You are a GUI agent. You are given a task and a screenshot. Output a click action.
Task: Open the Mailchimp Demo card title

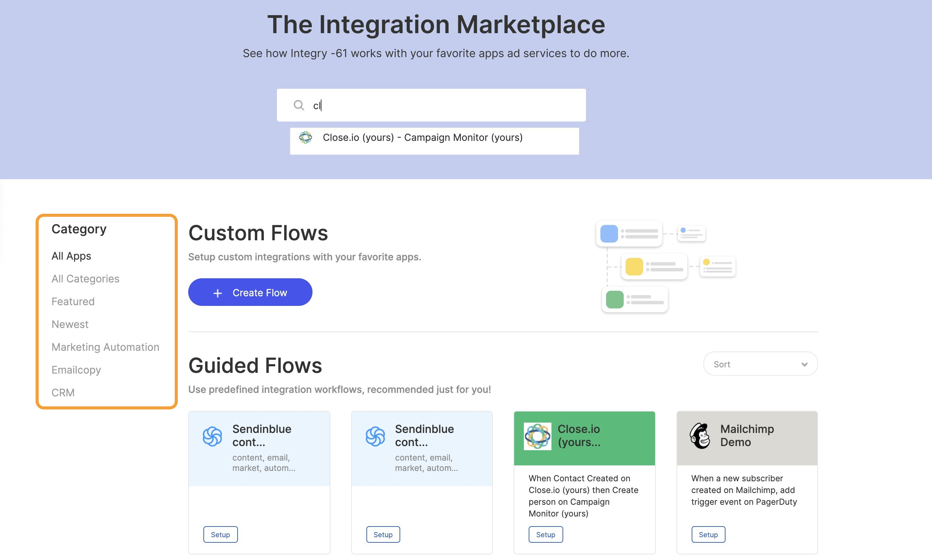(x=747, y=435)
